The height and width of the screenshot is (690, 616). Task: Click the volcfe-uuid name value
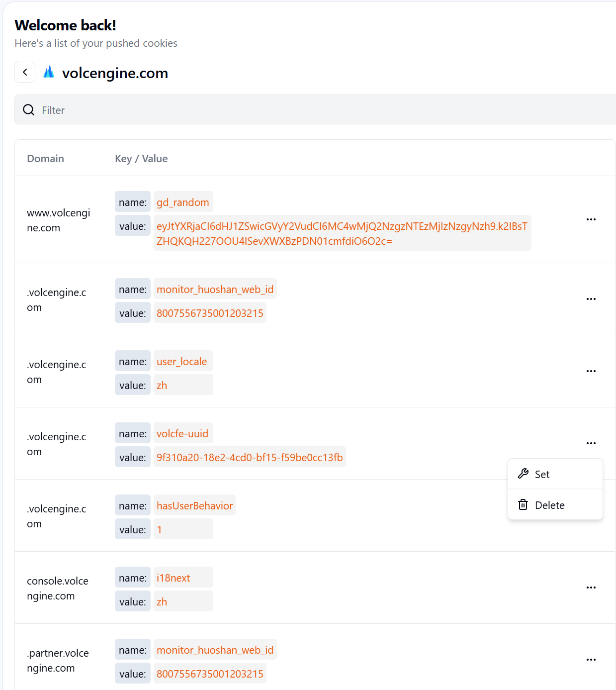pyautogui.click(x=182, y=433)
